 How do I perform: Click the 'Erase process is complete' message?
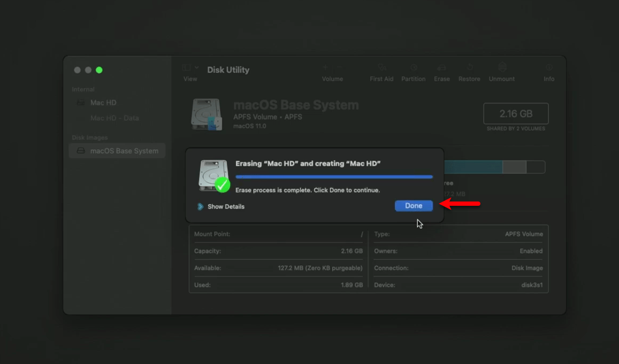tap(308, 190)
